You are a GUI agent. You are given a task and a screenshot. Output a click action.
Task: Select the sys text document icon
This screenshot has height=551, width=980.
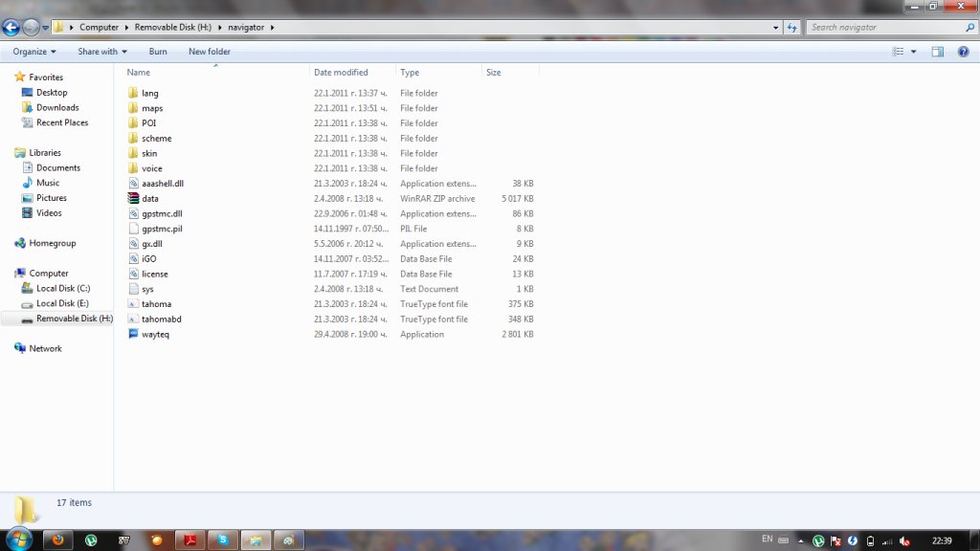133,289
